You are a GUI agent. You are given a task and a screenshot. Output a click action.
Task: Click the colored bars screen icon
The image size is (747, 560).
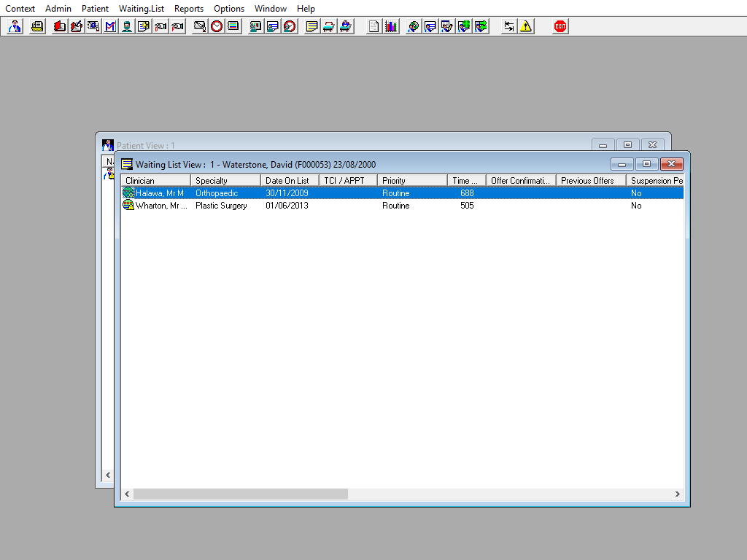(233, 26)
